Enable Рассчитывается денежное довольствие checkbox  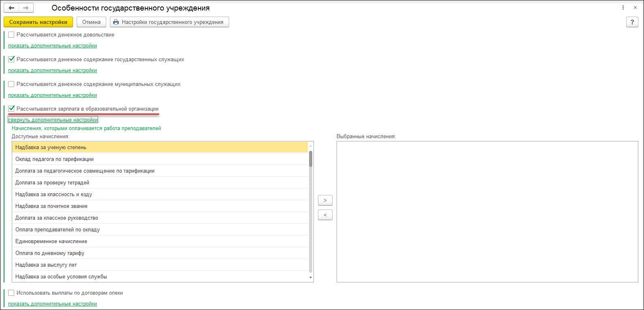[x=11, y=35]
